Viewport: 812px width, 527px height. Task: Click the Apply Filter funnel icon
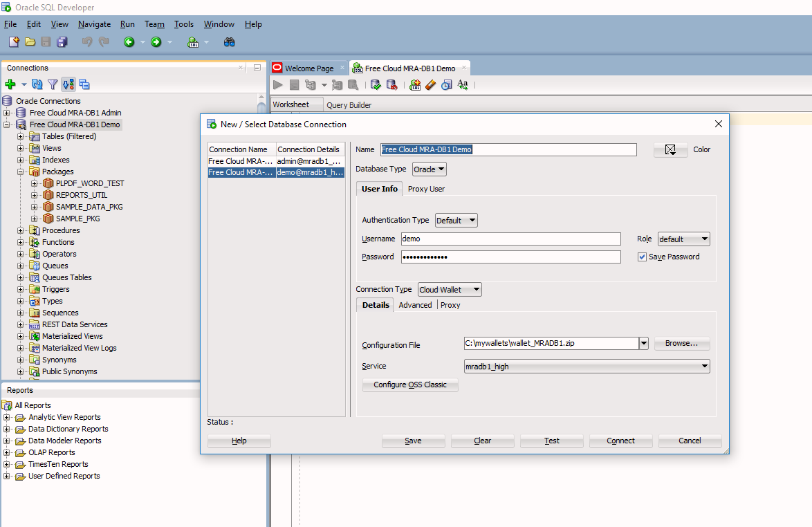53,84
